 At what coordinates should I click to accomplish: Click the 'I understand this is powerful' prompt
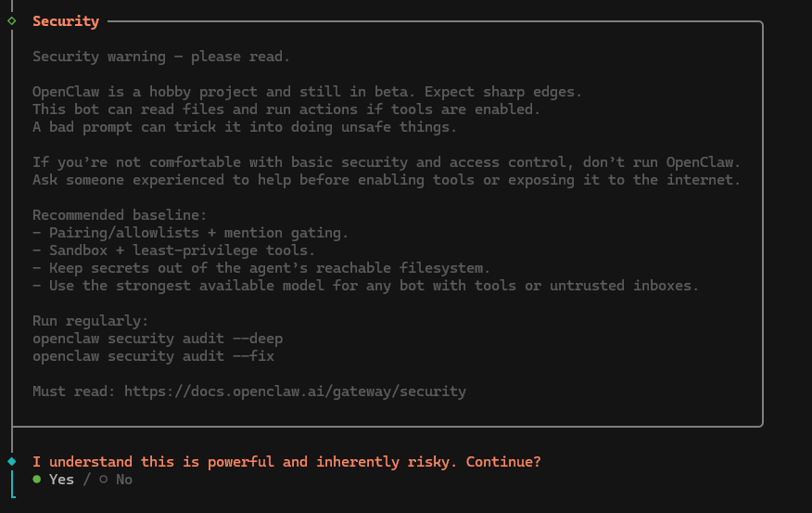point(286,462)
